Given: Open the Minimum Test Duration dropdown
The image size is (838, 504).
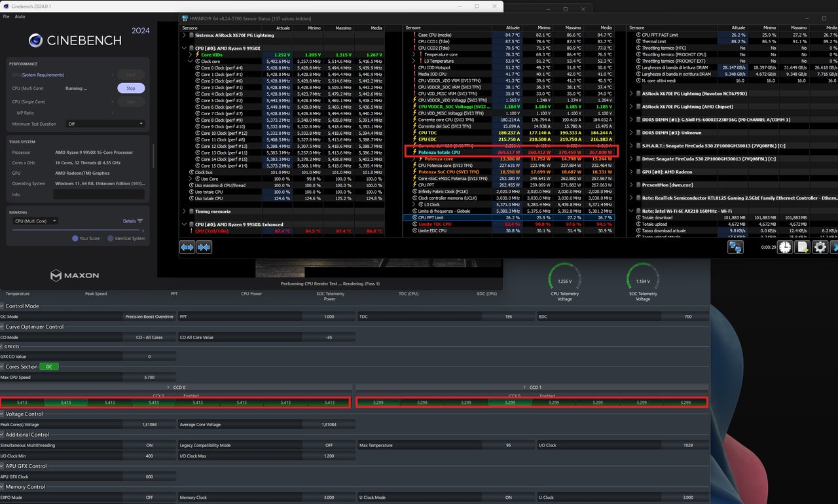Looking at the screenshot, I should (105, 124).
